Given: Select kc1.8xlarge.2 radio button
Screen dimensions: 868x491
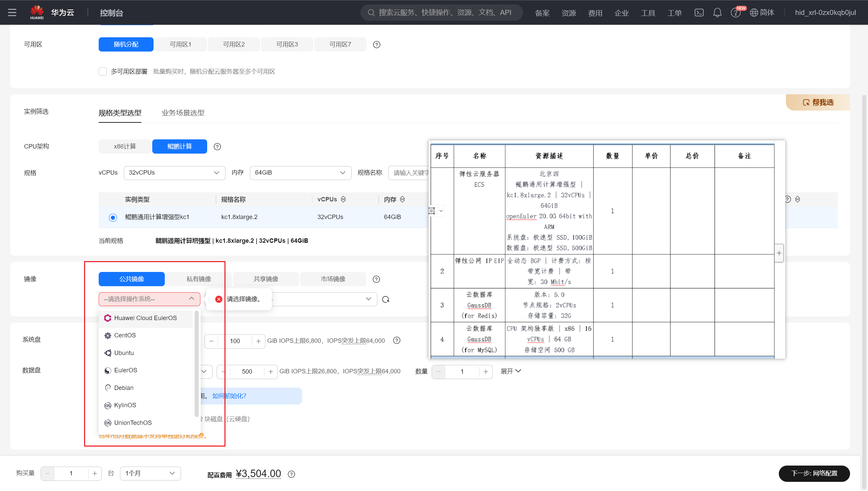Looking at the screenshot, I should point(113,217).
